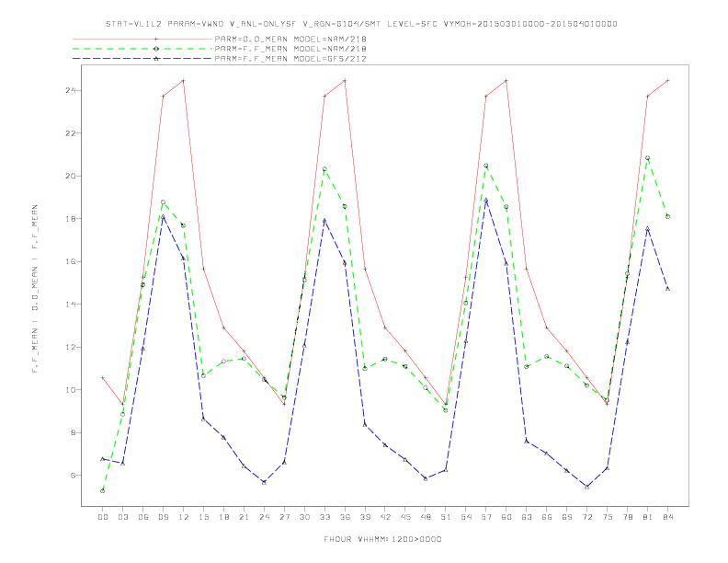Viewport: 728px width, 563px height.
Task: Click red plus marker at forecast hour 00
Action: 103,378
